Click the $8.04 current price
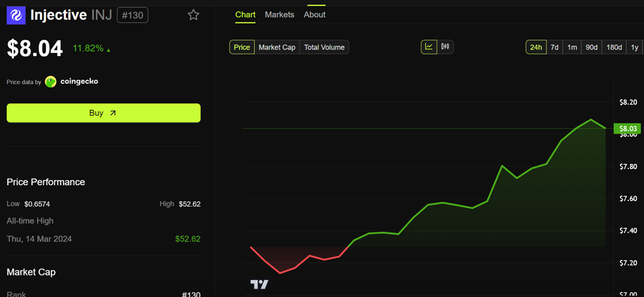Screen dimensions: 644x297 (x=35, y=48)
